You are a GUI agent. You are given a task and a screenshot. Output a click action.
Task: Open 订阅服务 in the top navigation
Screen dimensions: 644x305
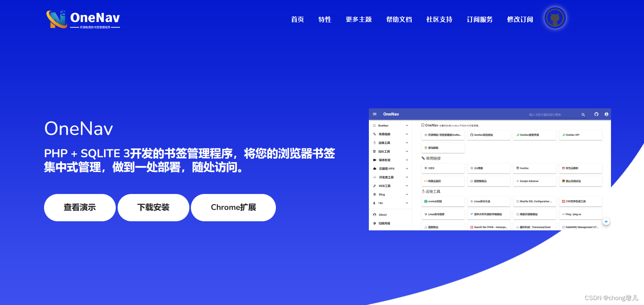[480, 19]
